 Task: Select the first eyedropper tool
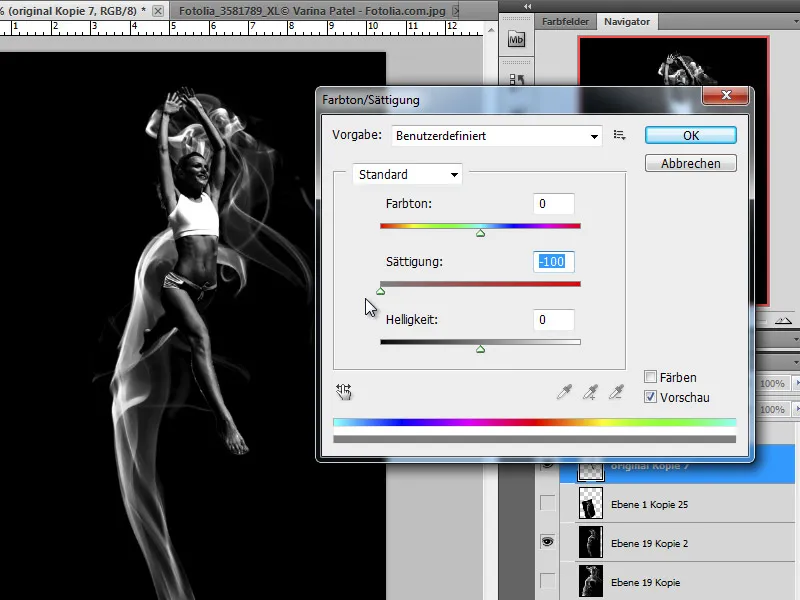pyautogui.click(x=564, y=392)
